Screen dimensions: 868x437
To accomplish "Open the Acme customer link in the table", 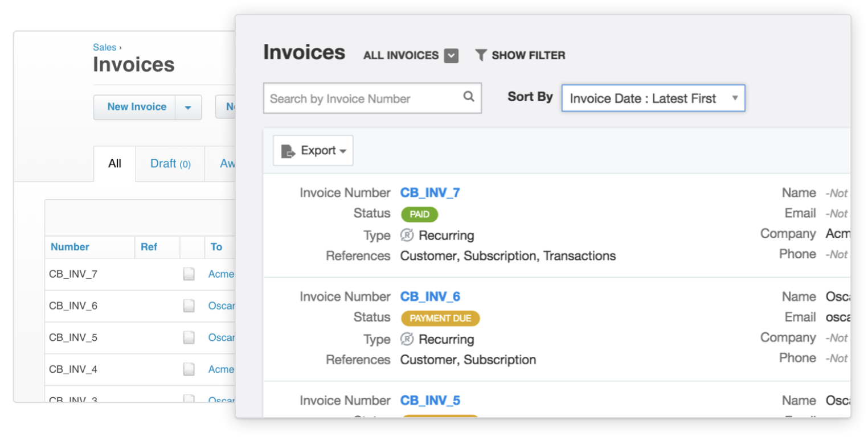I will click(221, 274).
